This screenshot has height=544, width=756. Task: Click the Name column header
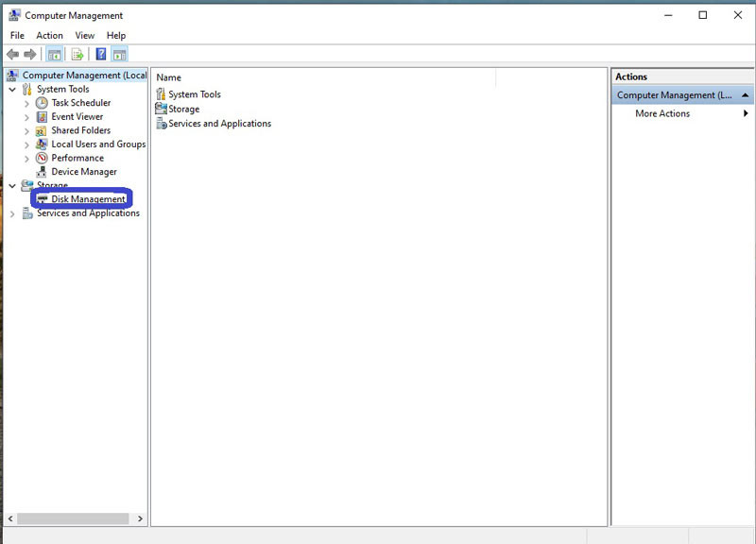click(x=169, y=77)
